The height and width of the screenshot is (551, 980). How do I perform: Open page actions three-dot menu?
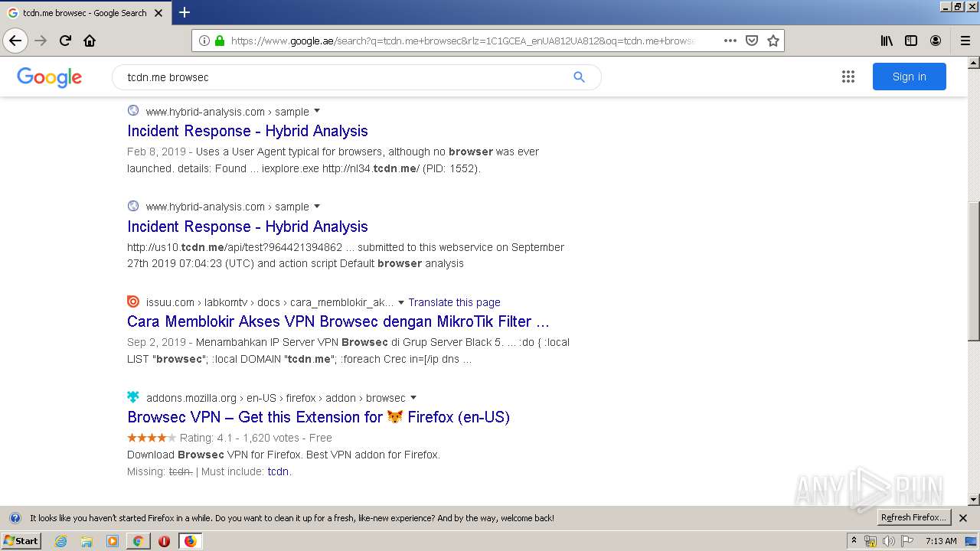coord(730,41)
